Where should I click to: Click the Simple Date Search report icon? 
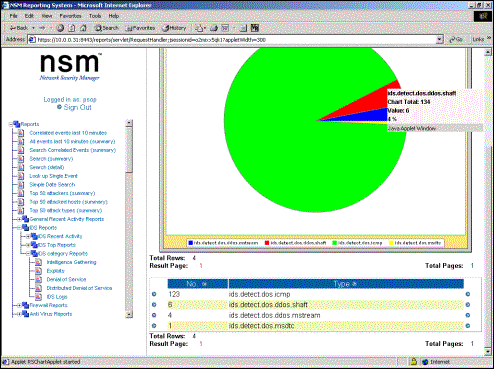point(21,185)
